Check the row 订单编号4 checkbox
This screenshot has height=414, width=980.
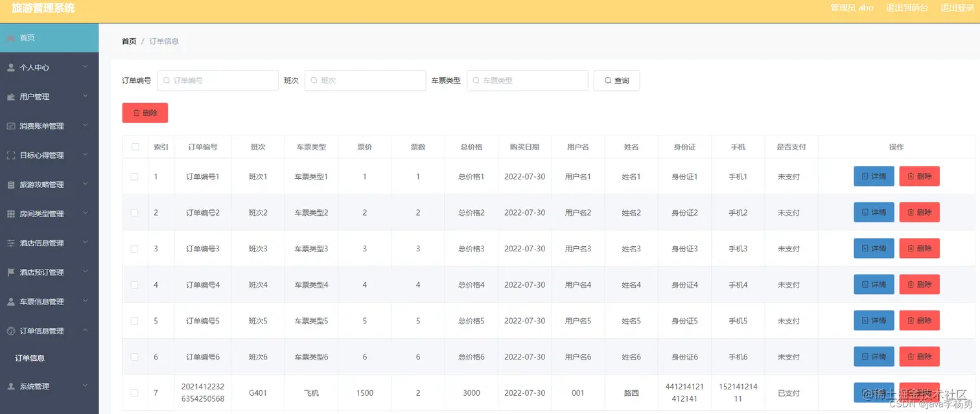[x=135, y=284]
